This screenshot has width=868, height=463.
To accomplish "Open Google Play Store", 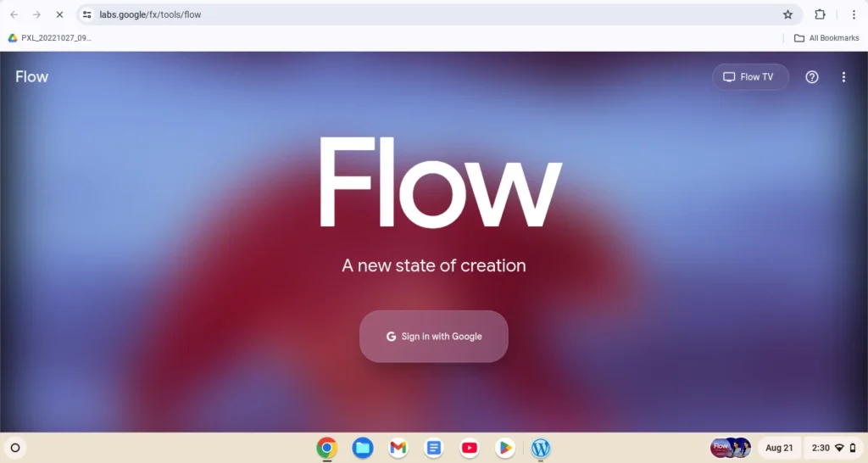I will click(x=505, y=448).
